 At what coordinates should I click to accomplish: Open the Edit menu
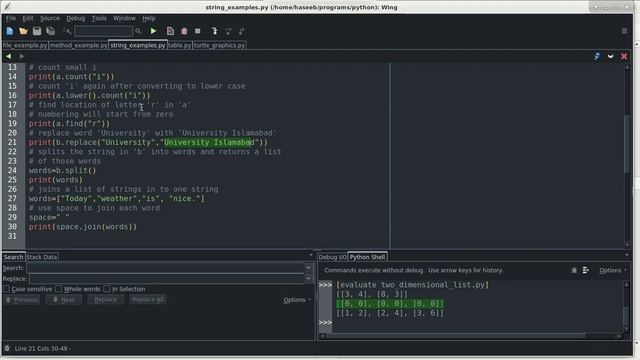click(x=28, y=18)
